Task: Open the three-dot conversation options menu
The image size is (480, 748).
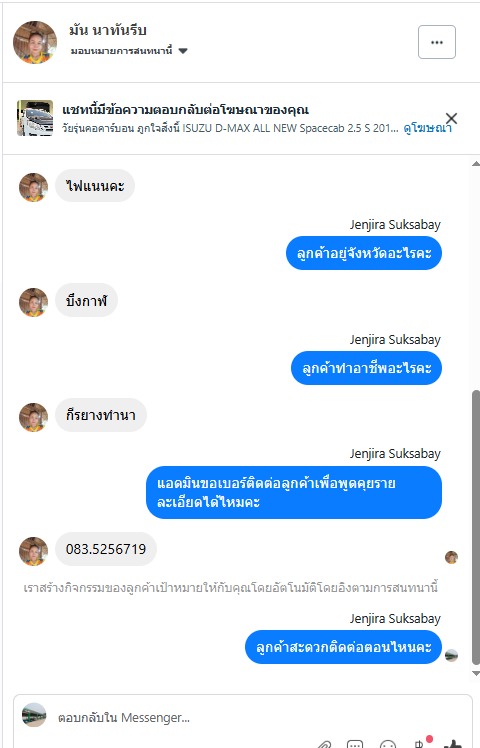Action: coord(437,42)
